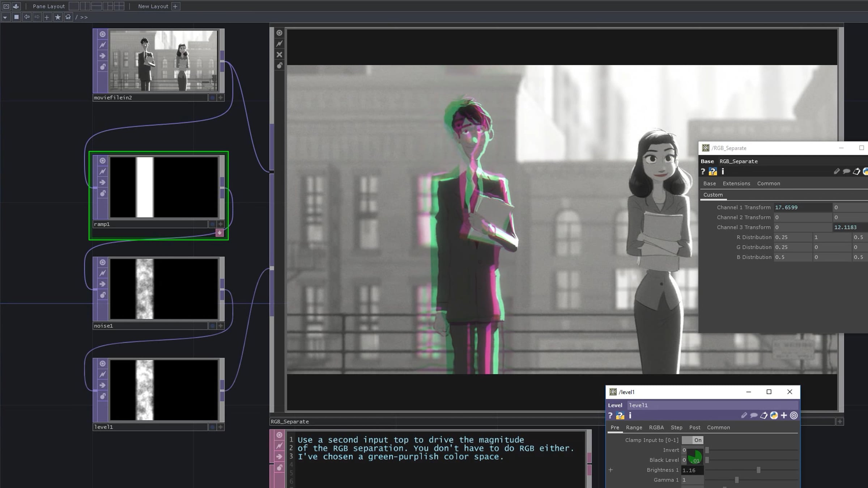Click the target icon in level1 parameter toolbar
The width and height of the screenshot is (868, 488).
794,416
